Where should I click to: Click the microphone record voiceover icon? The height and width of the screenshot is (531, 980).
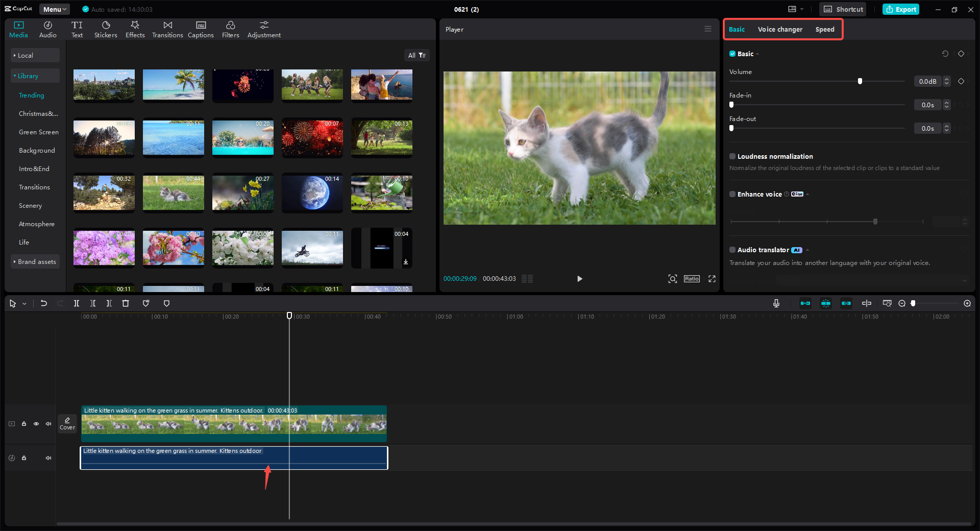click(x=776, y=303)
